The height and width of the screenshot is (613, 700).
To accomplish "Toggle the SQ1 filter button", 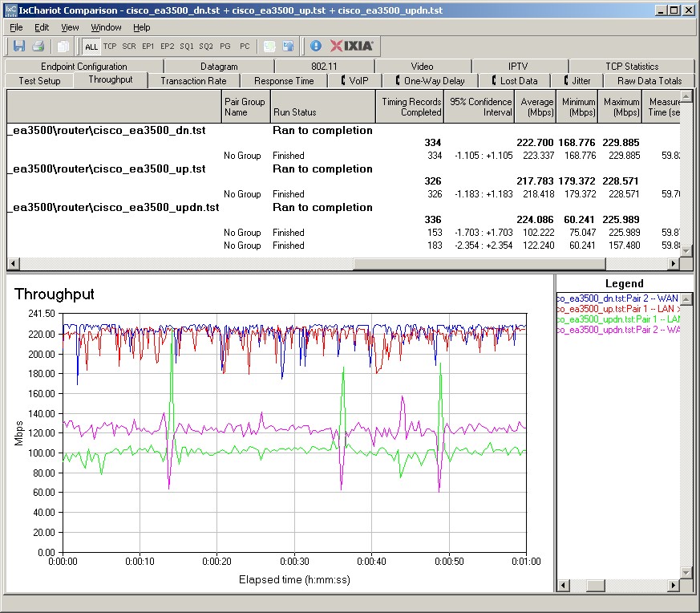I will [x=187, y=46].
